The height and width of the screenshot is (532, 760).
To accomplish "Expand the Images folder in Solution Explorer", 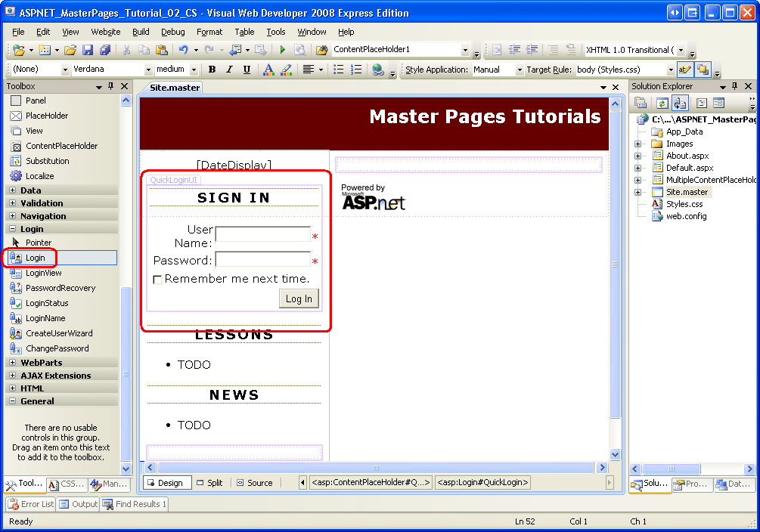I will [x=637, y=144].
